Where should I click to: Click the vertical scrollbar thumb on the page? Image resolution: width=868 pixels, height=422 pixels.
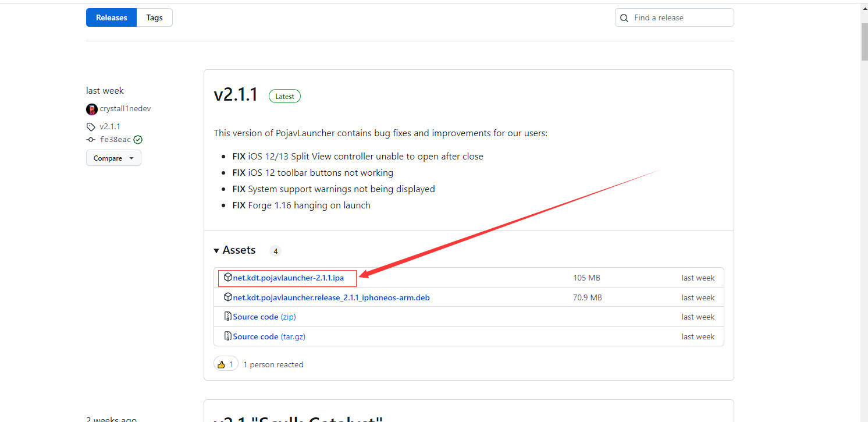[x=865, y=42]
